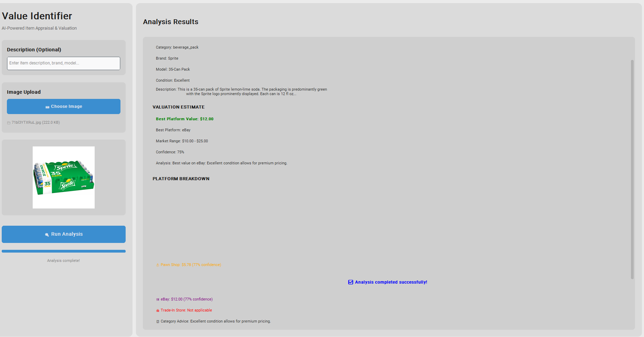The height and width of the screenshot is (337, 644).
Task: Click the 'Trade-In Store: Not applicable' line
Action: (x=186, y=310)
